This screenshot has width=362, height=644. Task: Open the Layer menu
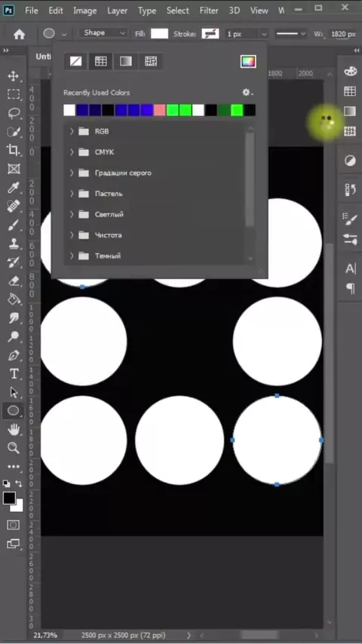click(117, 11)
